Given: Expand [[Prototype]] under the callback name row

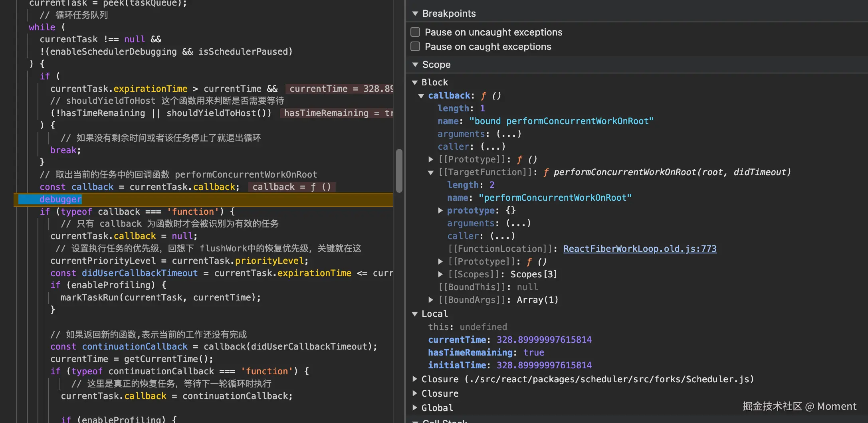Looking at the screenshot, I should (x=431, y=159).
